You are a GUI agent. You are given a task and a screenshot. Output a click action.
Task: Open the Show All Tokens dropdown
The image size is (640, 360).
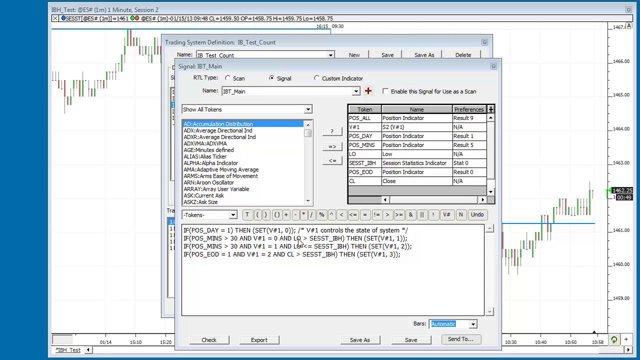308,109
